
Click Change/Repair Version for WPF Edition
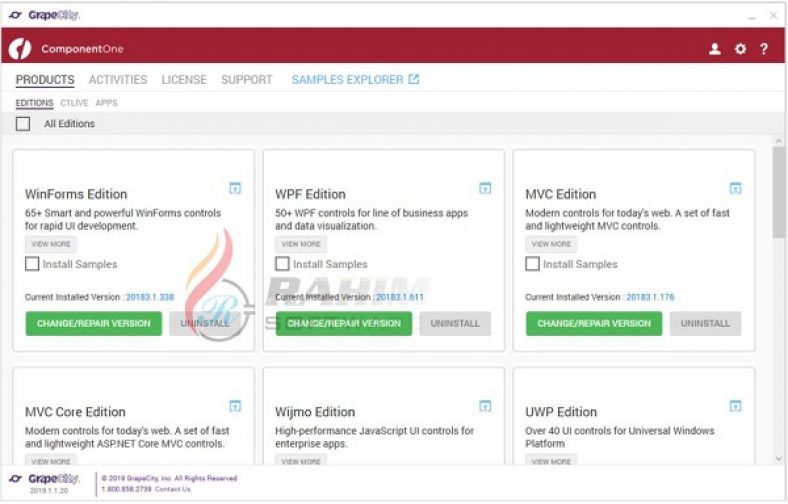pyautogui.click(x=344, y=324)
